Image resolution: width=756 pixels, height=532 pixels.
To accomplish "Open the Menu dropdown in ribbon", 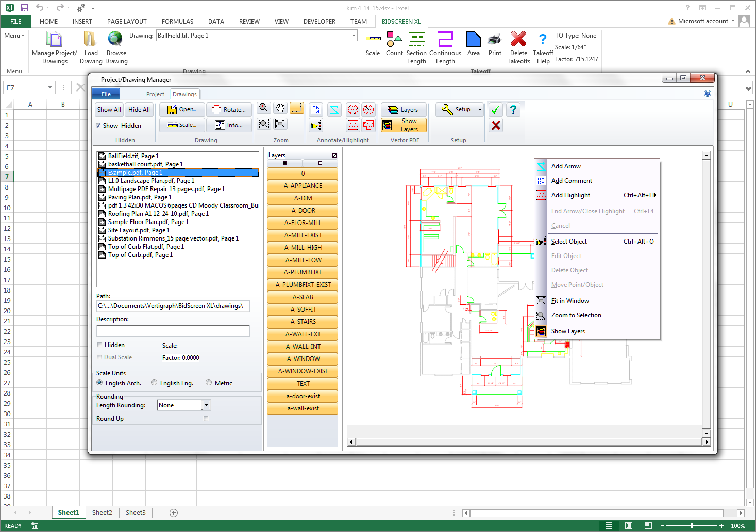I will click(14, 36).
